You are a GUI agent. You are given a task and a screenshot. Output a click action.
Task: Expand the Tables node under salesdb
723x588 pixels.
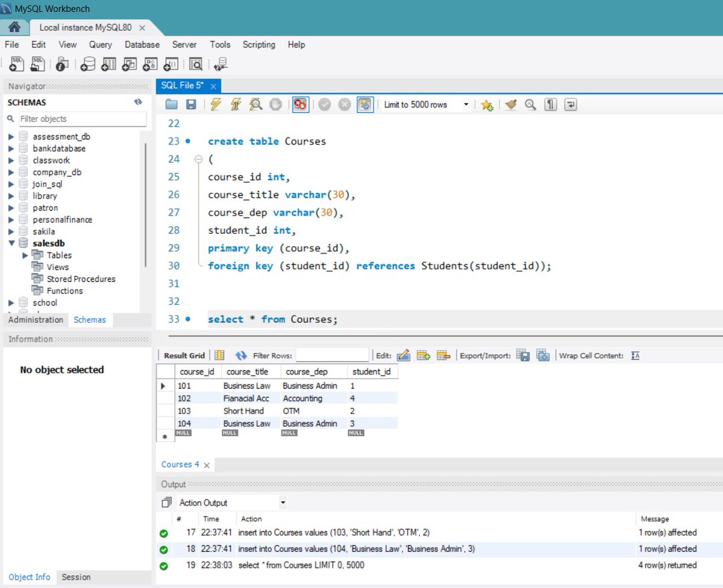point(25,255)
